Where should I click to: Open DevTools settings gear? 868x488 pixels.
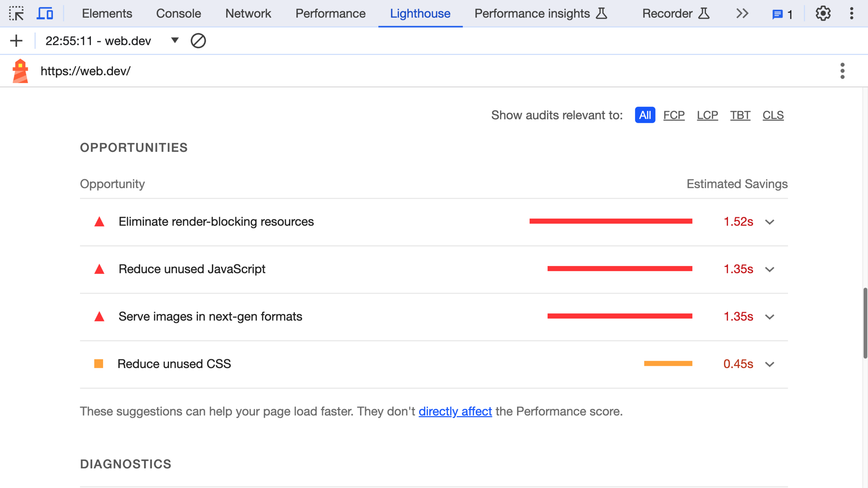click(x=823, y=14)
